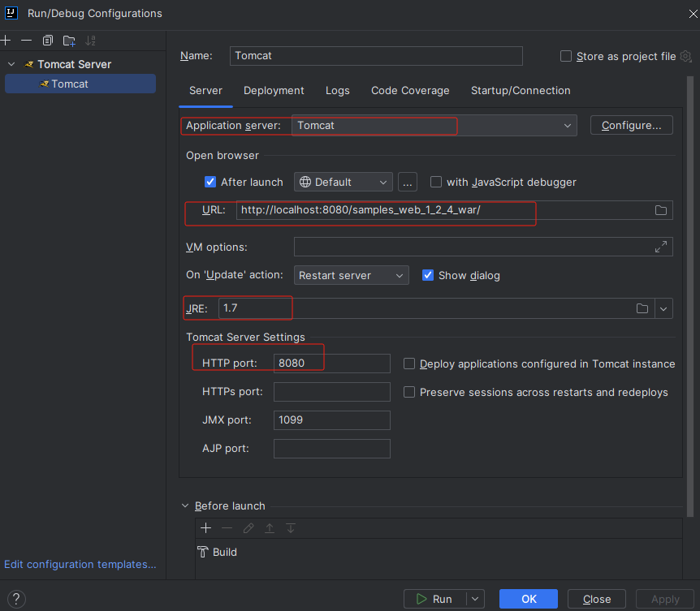Add a Before launch task with plus
This screenshot has width=700, height=611.
point(206,528)
